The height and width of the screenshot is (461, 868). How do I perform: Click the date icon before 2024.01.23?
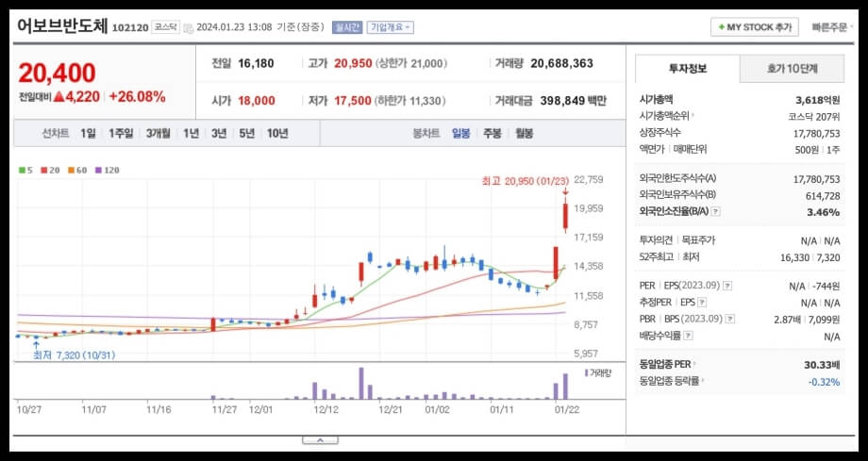coord(188,27)
